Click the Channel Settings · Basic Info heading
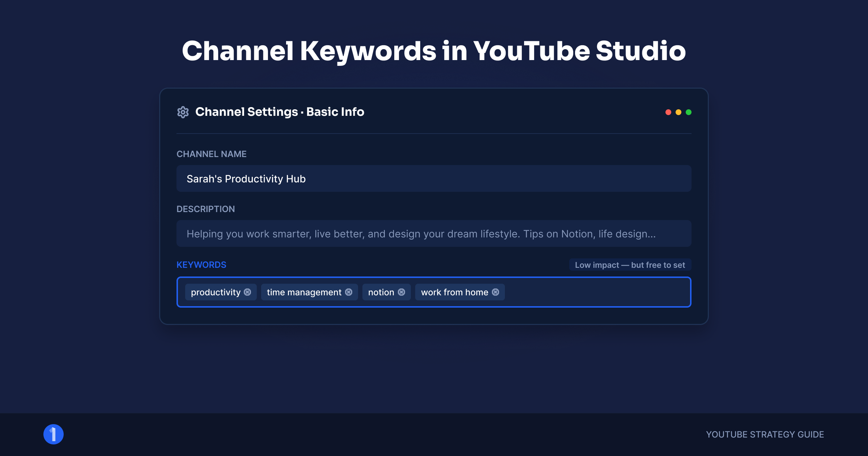 pos(280,112)
